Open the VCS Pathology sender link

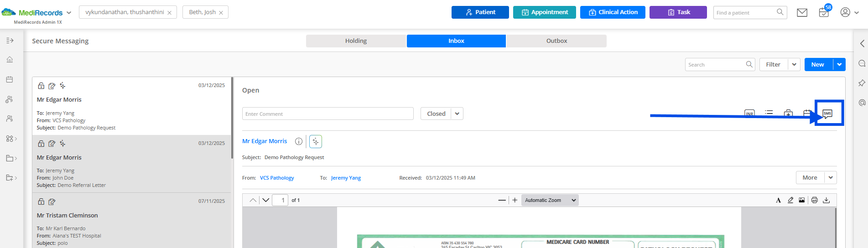(277, 178)
